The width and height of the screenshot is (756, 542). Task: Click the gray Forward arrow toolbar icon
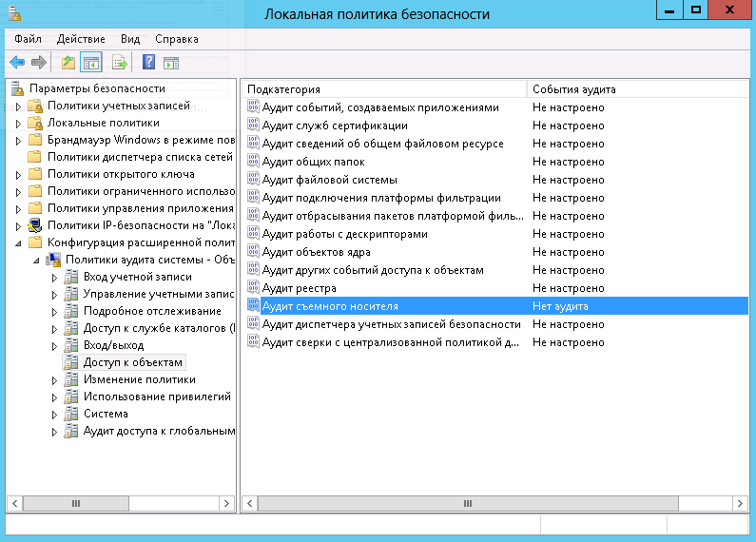click(39, 62)
